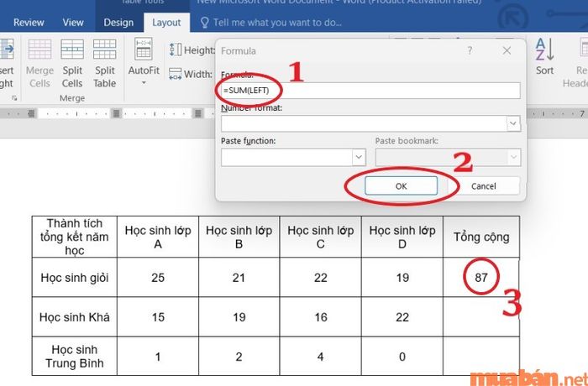Screen dimensions: 588x386
Task: Click the Width column icon
Action: (175, 74)
